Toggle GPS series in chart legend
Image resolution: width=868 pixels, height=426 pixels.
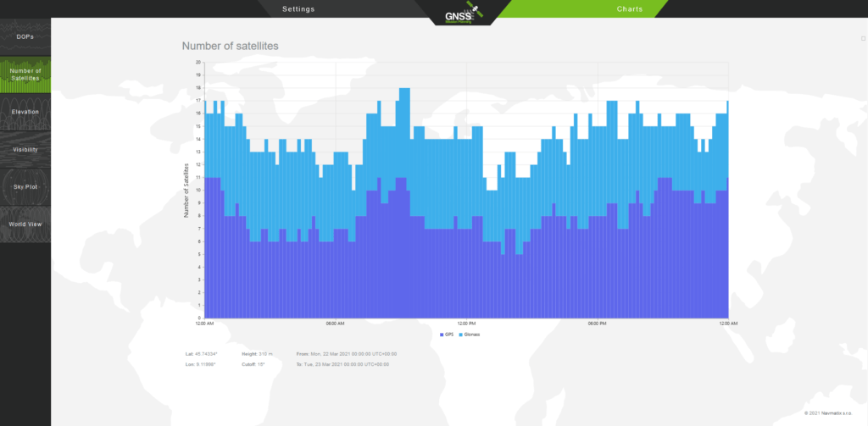(x=450, y=335)
